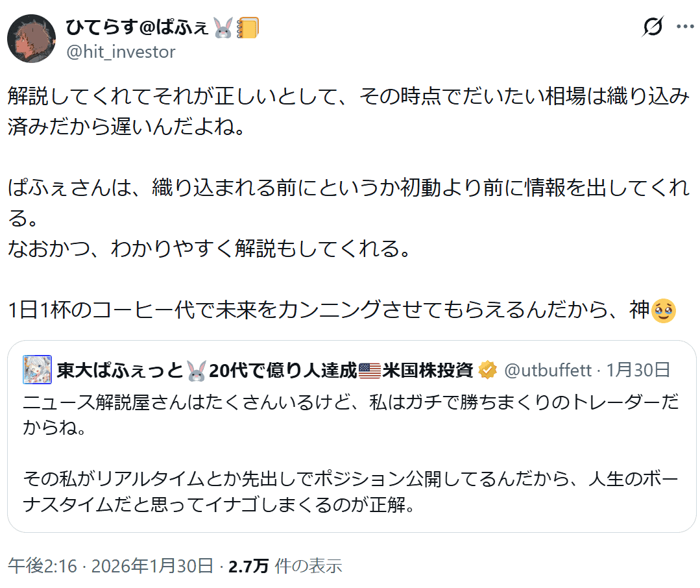Click the tweet author's profile avatar
Image resolution: width=700 pixels, height=588 pixels.
coord(31,39)
